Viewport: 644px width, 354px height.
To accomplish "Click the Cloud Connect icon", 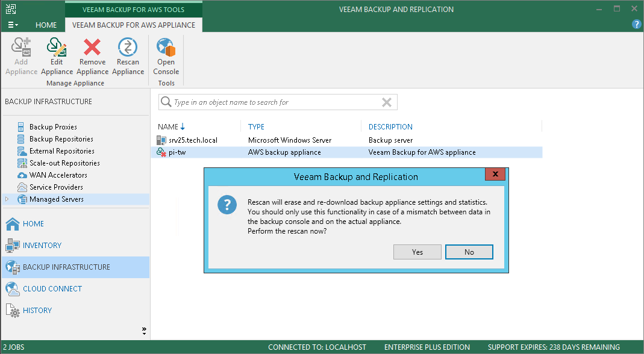I will (x=12, y=289).
